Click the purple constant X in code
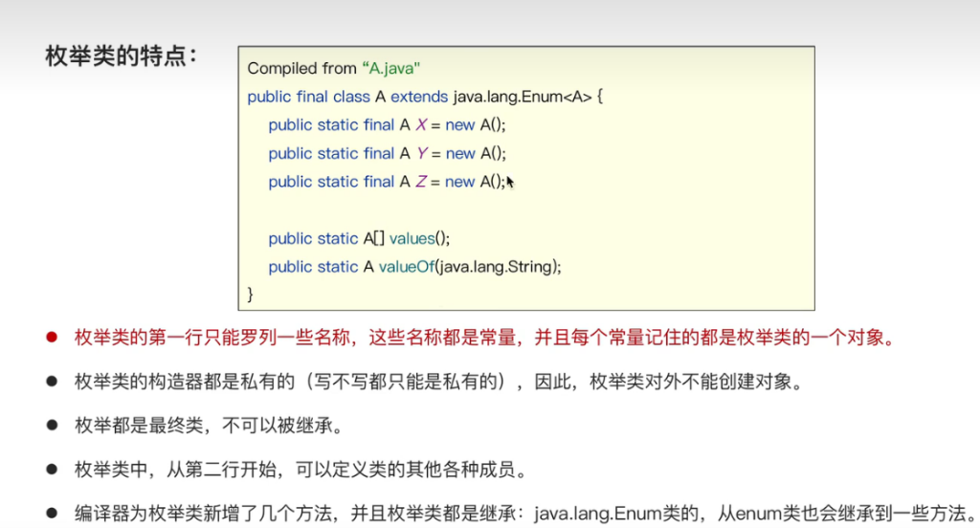The image size is (980, 528). click(x=420, y=125)
